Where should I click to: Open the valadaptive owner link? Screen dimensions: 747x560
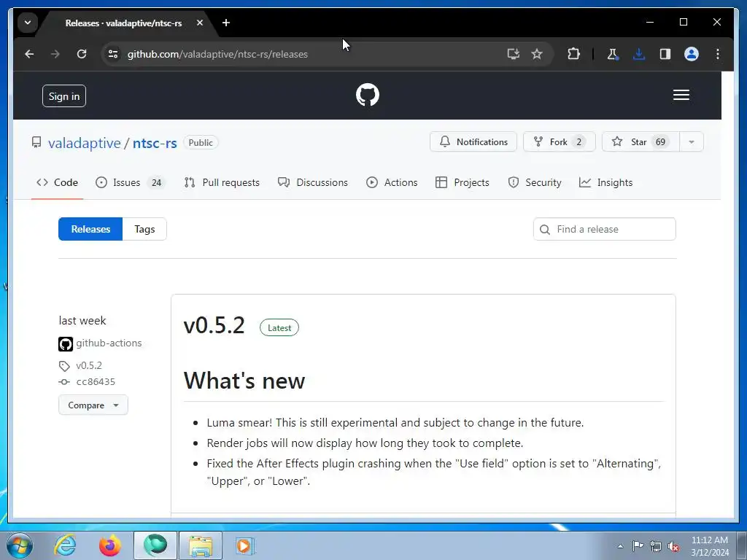coord(85,143)
